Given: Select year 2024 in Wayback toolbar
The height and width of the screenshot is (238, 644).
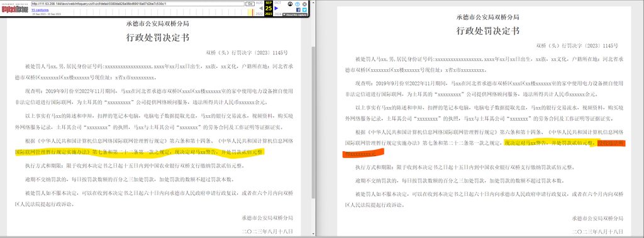Looking at the screenshot, I should pyautogui.click(x=277, y=14).
